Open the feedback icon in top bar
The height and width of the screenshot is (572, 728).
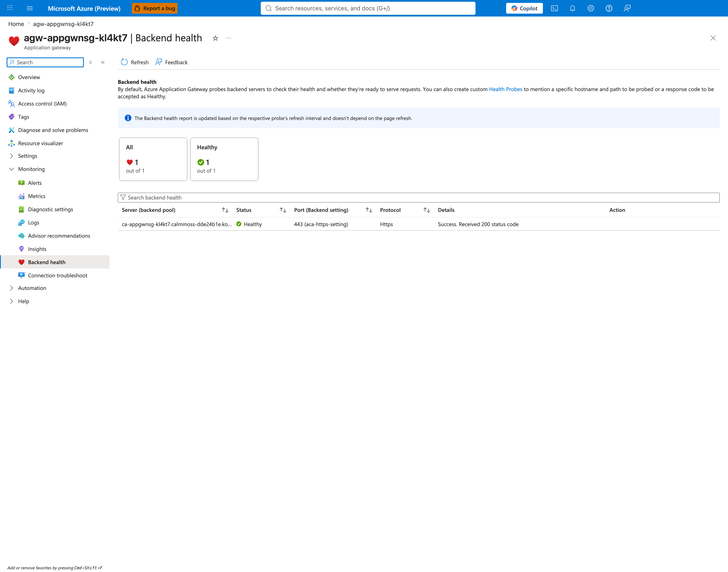point(627,8)
